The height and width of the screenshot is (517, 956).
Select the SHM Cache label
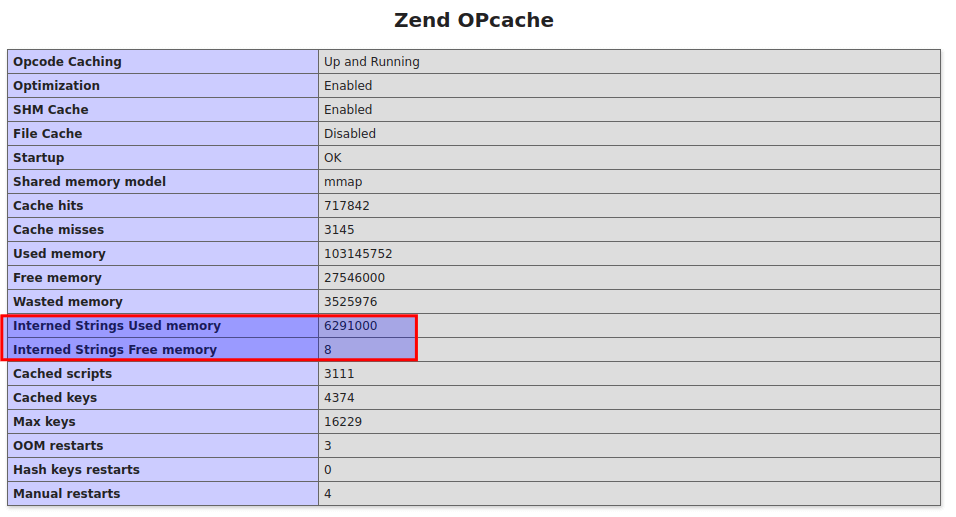point(50,110)
